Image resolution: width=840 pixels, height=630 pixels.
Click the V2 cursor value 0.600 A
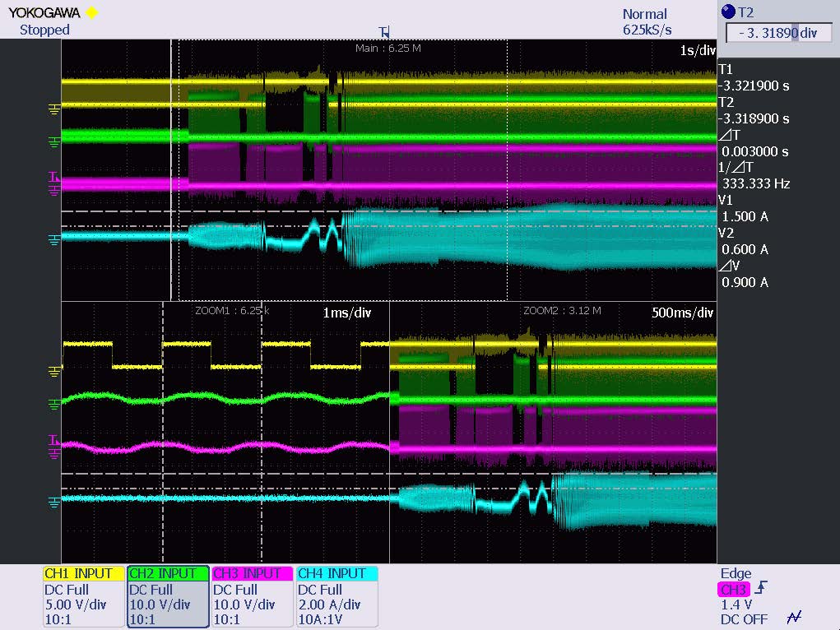pos(745,249)
